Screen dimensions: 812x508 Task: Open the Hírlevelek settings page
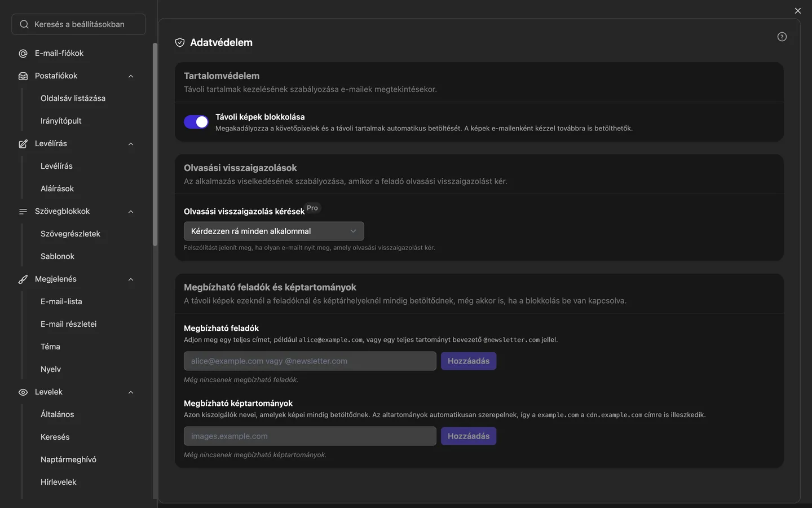[x=58, y=482]
